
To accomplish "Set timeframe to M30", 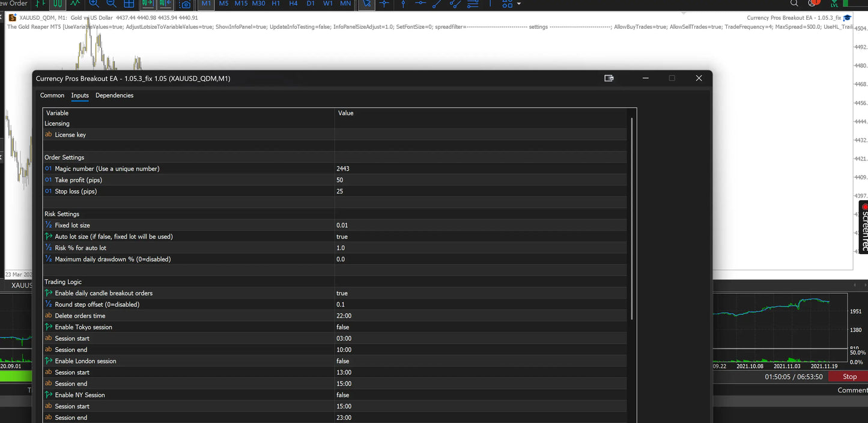I will (x=258, y=4).
